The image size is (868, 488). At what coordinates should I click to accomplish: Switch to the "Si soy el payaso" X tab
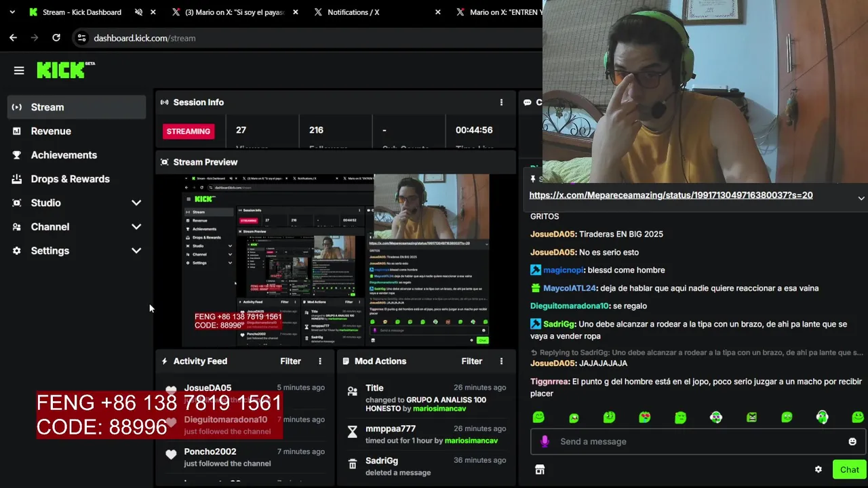click(235, 12)
